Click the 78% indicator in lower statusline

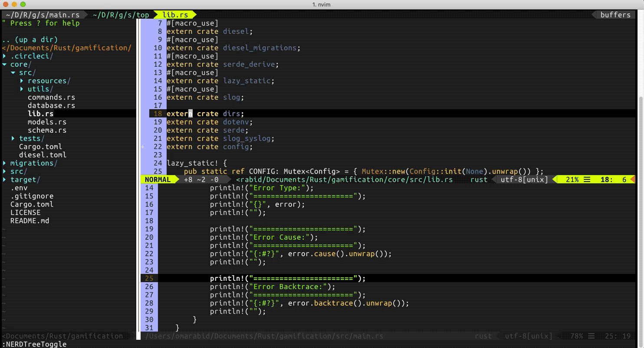click(x=576, y=336)
